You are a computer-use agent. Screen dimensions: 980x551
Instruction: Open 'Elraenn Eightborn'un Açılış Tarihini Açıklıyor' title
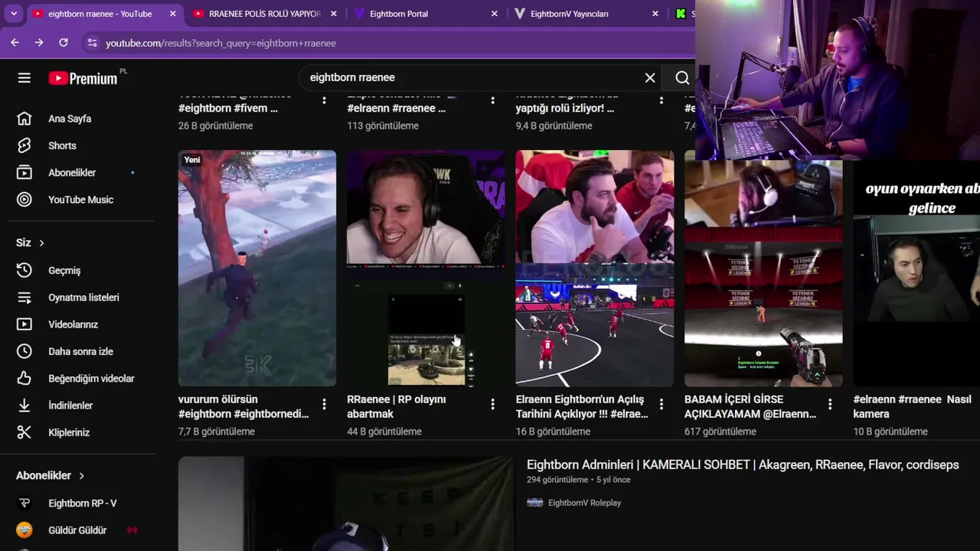[x=582, y=406]
